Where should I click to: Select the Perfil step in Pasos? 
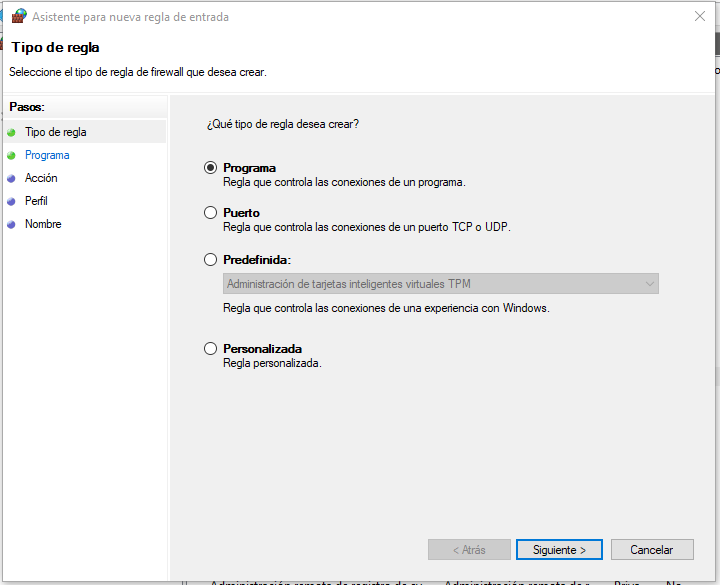[36, 201]
